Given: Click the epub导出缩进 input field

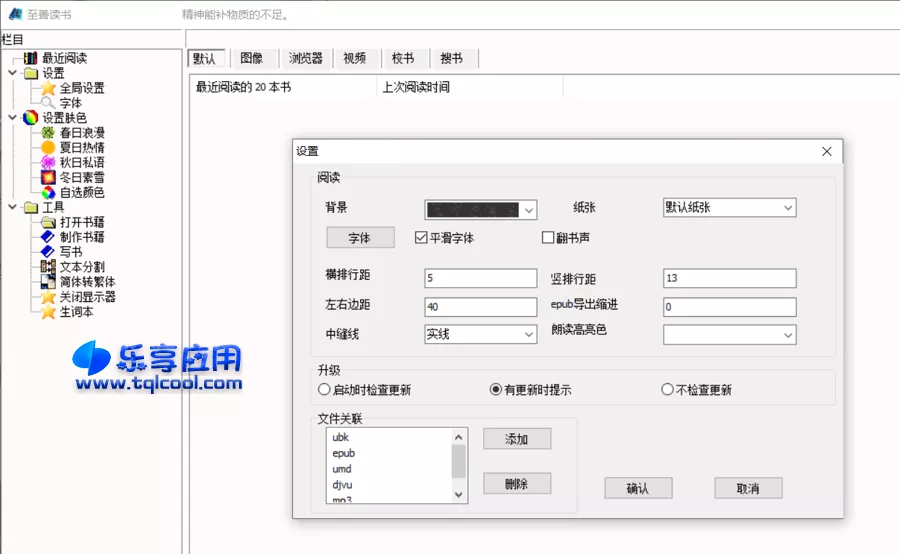Looking at the screenshot, I should click(x=730, y=307).
